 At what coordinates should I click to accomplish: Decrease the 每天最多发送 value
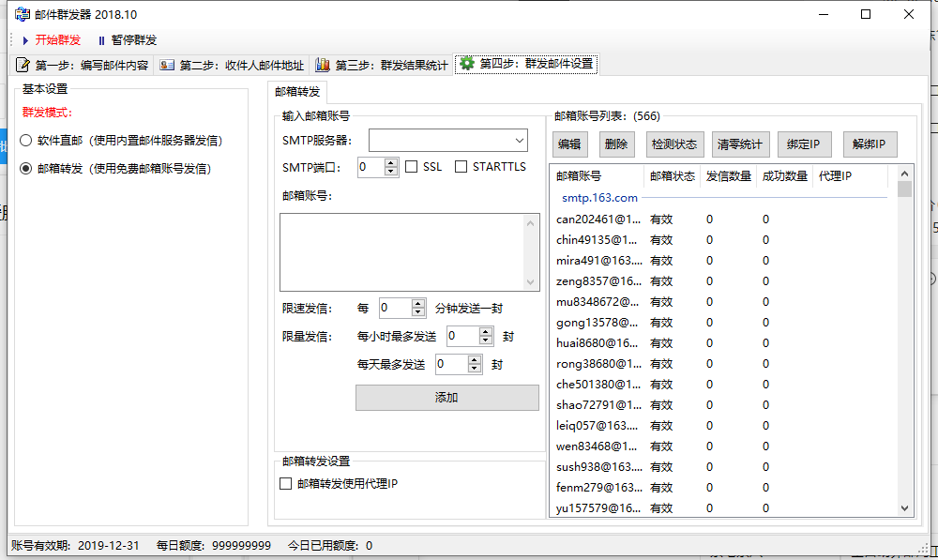[x=475, y=369]
